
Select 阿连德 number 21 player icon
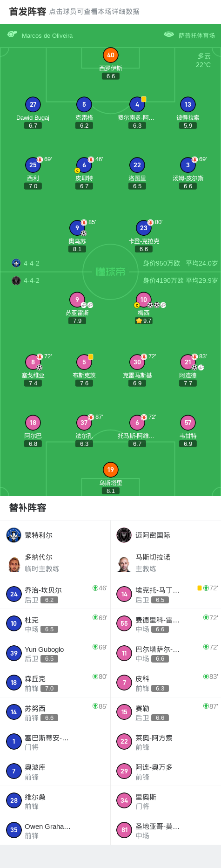(x=188, y=362)
